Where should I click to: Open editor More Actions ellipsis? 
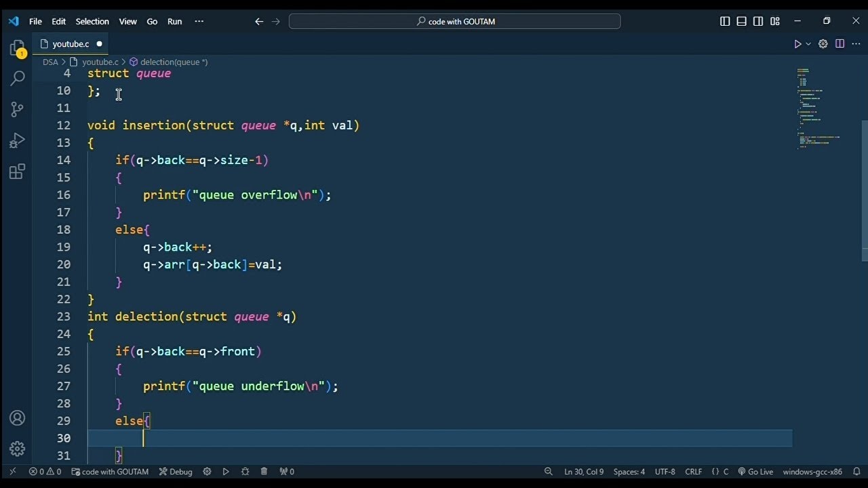click(x=856, y=44)
